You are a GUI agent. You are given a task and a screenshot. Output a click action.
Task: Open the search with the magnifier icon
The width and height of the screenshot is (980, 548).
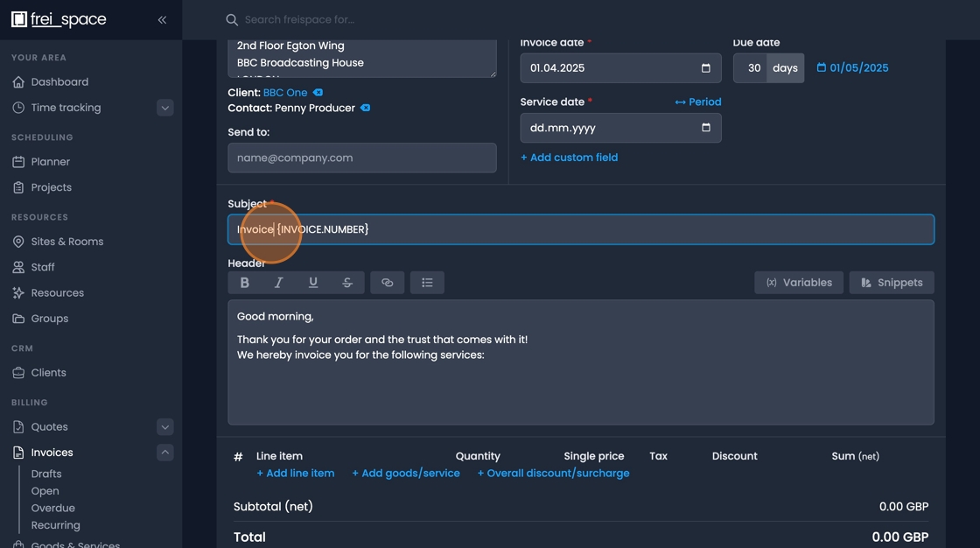coord(231,18)
